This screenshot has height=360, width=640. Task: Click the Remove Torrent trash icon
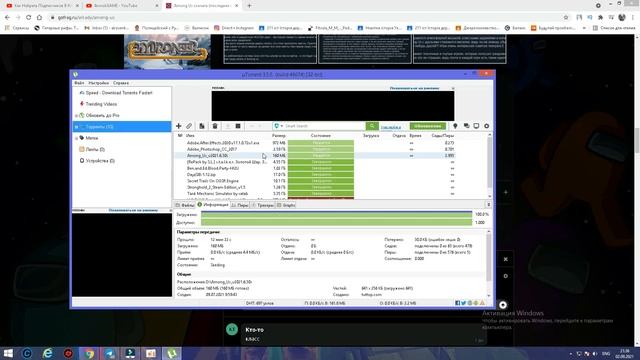click(x=215, y=126)
